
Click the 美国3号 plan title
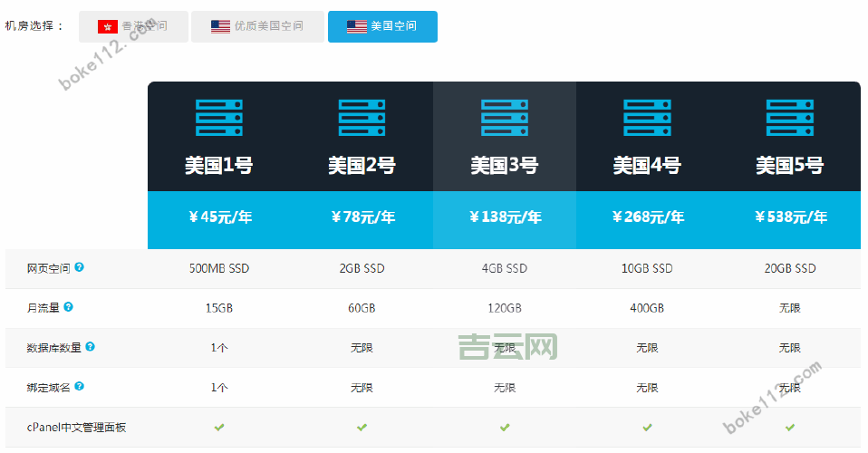[505, 166]
